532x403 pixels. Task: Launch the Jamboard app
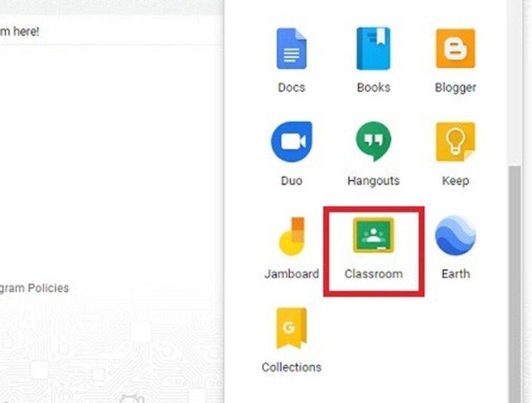(x=292, y=236)
